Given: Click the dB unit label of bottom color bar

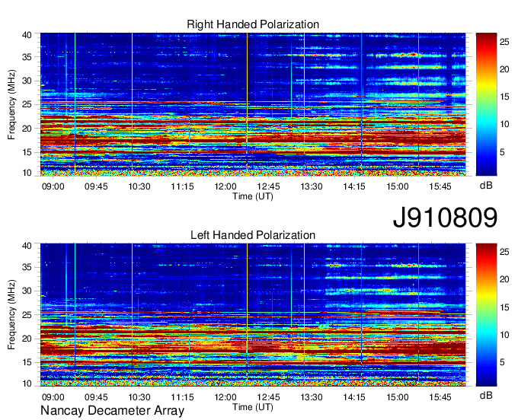Looking at the screenshot, I should 486,396.
